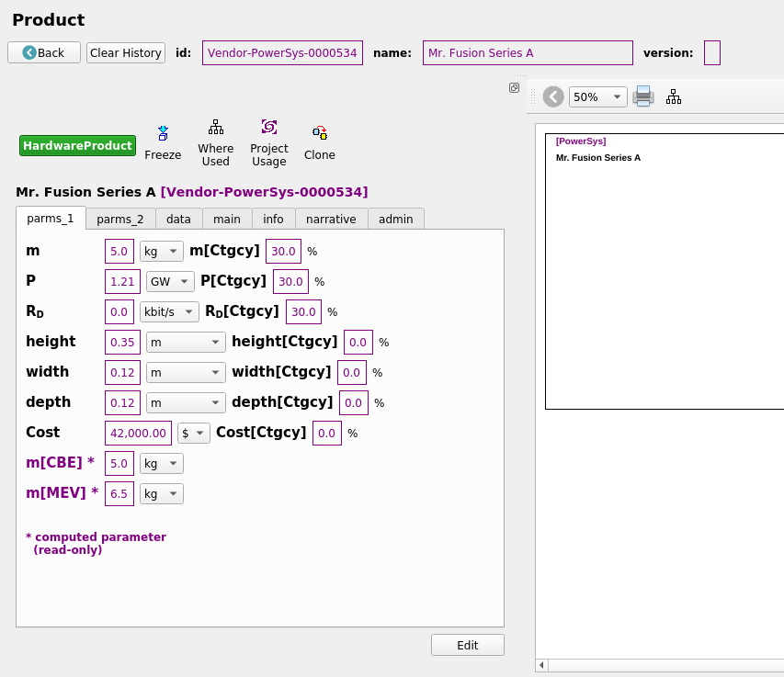Click the P[Ctgcy] 30.0 field
Image resolution: width=784 pixels, height=677 pixels.
click(290, 282)
